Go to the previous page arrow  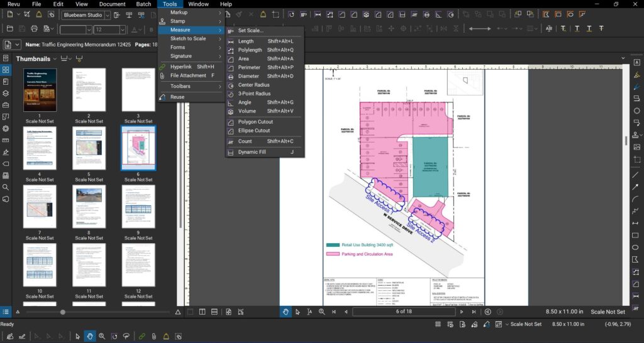(346, 312)
